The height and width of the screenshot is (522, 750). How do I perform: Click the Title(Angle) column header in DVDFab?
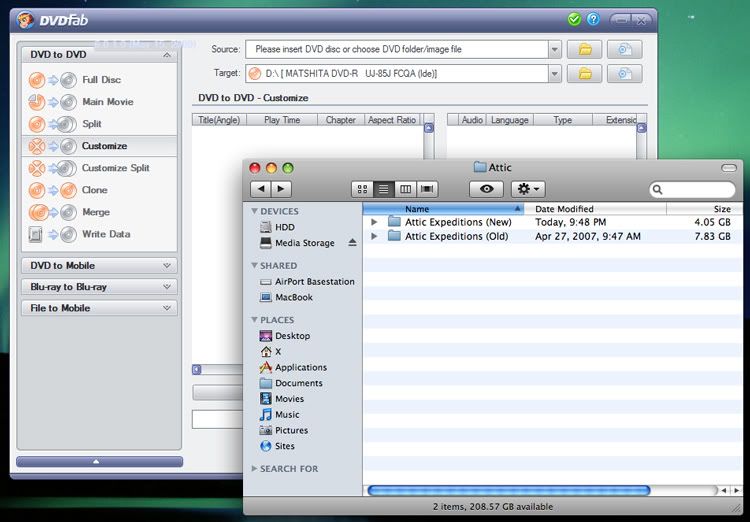click(x=219, y=120)
